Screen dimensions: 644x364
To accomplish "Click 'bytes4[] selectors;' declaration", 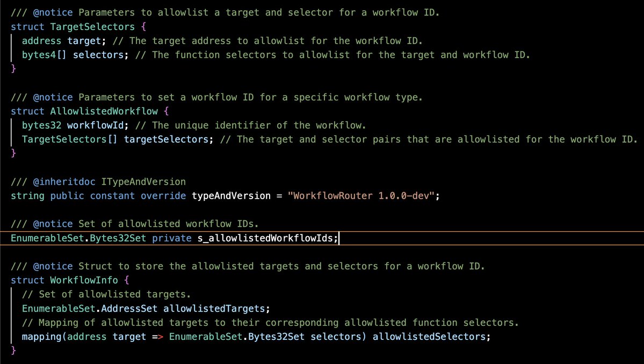I will [75, 55].
